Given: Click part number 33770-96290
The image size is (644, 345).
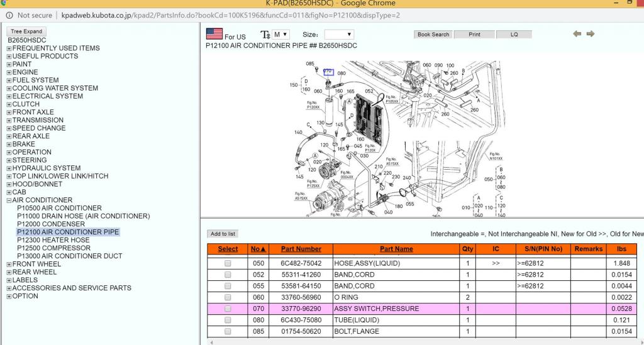Looking at the screenshot, I should tap(301, 309).
